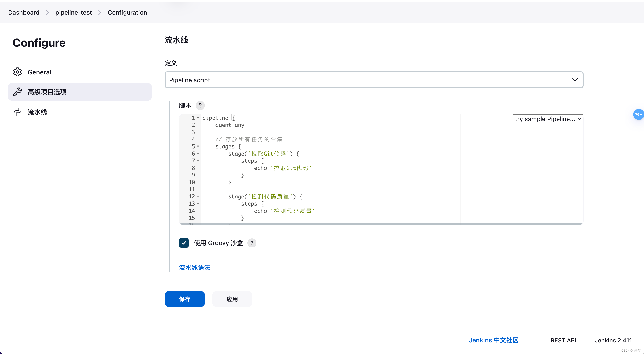Image resolution: width=644 pixels, height=354 pixels.
Task: Click the 应用 apply button
Action: [232, 299]
